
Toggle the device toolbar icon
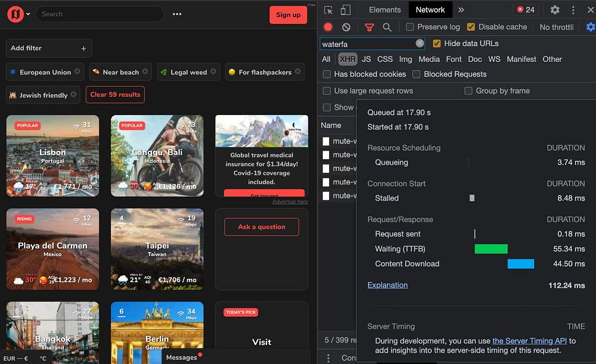tap(346, 10)
